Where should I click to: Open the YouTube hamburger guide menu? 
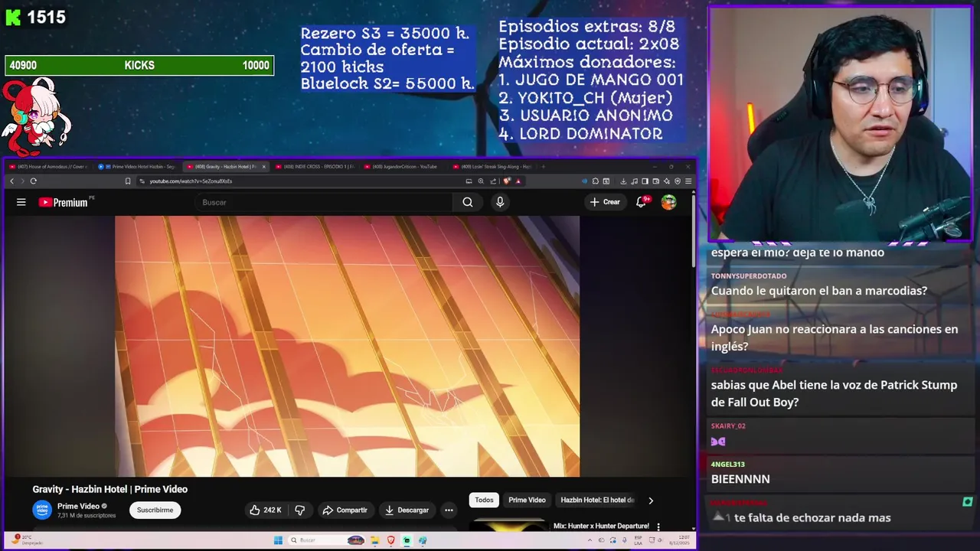[x=21, y=202]
